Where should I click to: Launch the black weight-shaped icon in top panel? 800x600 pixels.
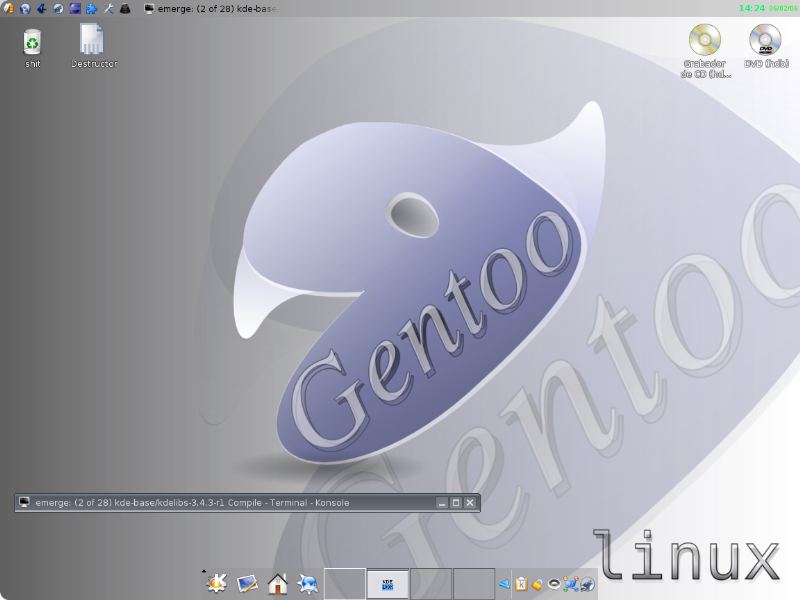125,8
